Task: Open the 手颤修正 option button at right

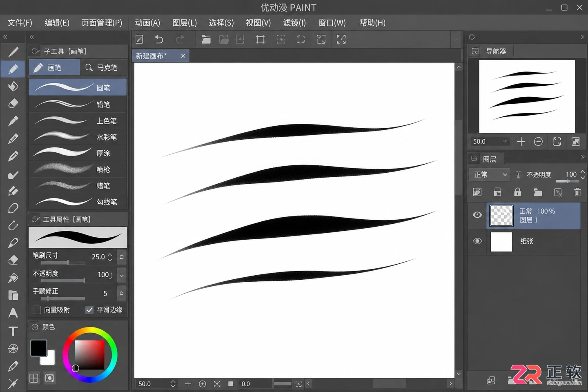Action: pos(122,293)
